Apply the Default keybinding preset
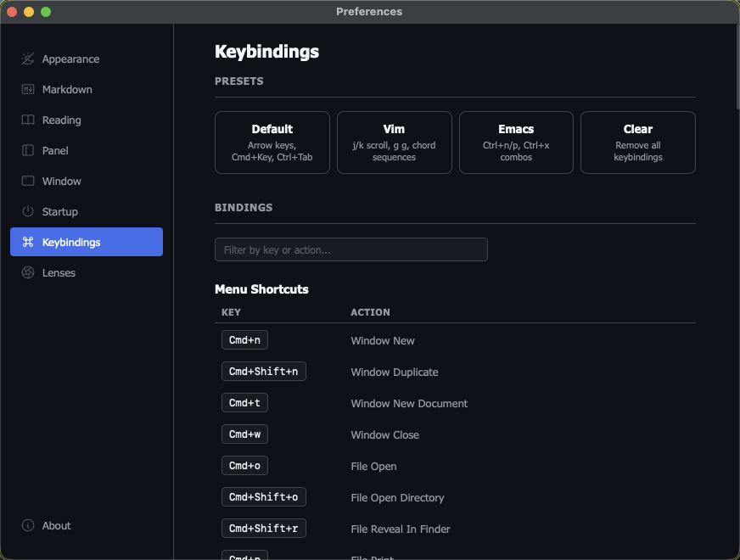This screenshot has height=560, width=740. (x=272, y=143)
